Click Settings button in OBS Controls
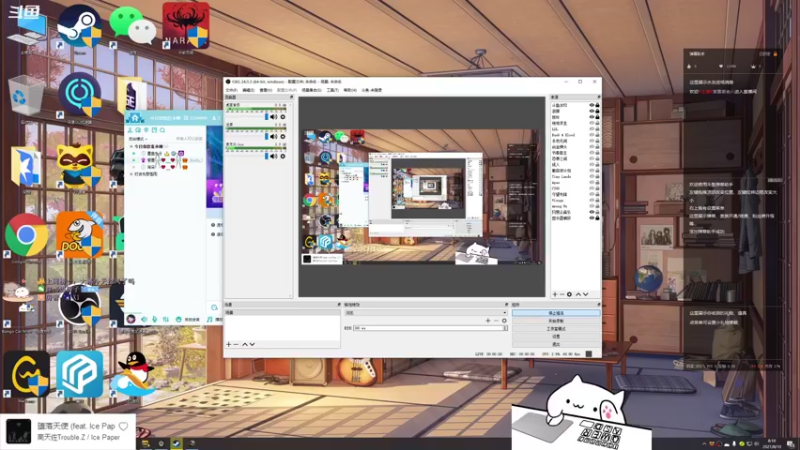This screenshot has width=800, height=450. point(556,336)
